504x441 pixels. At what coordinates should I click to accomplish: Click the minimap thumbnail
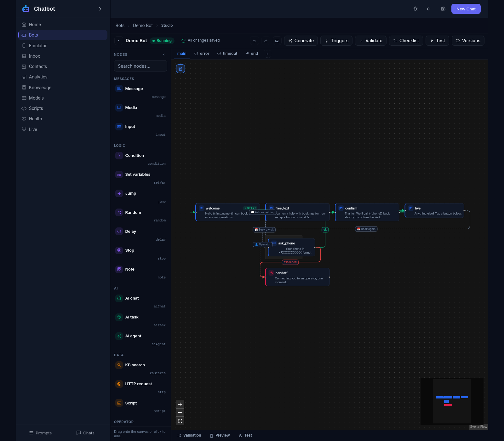[x=452, y=401]
